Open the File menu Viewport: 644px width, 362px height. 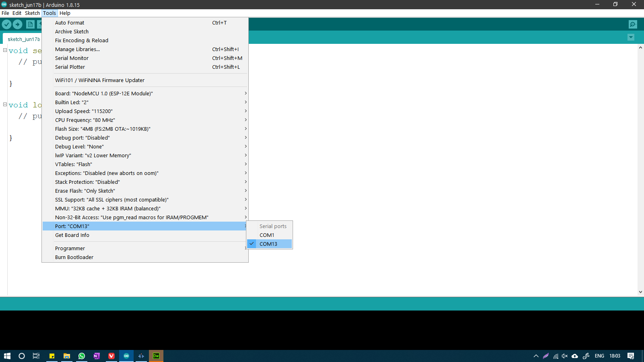click(x=5, y=13)
